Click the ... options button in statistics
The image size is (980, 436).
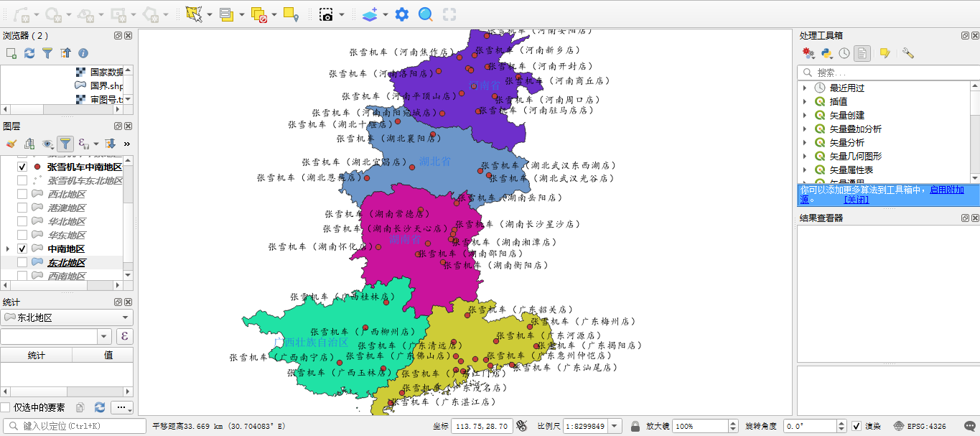point(123,407)
